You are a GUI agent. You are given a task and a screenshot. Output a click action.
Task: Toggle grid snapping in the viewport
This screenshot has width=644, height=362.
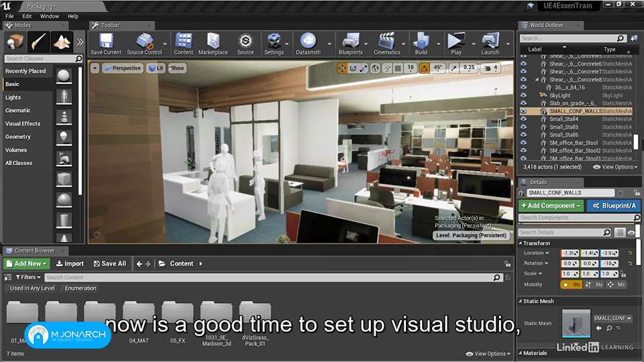click(x=398, y=68)
